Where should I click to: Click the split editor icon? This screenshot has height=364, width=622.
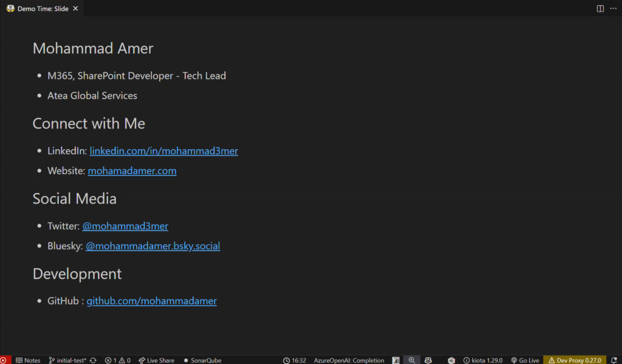click(600, 8)
